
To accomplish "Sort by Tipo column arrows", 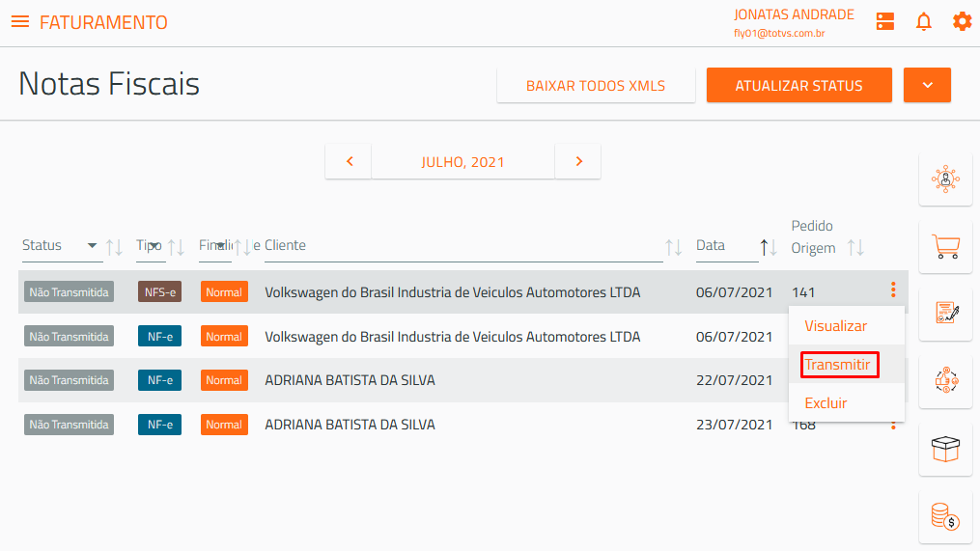I will [x=177, y=247].
